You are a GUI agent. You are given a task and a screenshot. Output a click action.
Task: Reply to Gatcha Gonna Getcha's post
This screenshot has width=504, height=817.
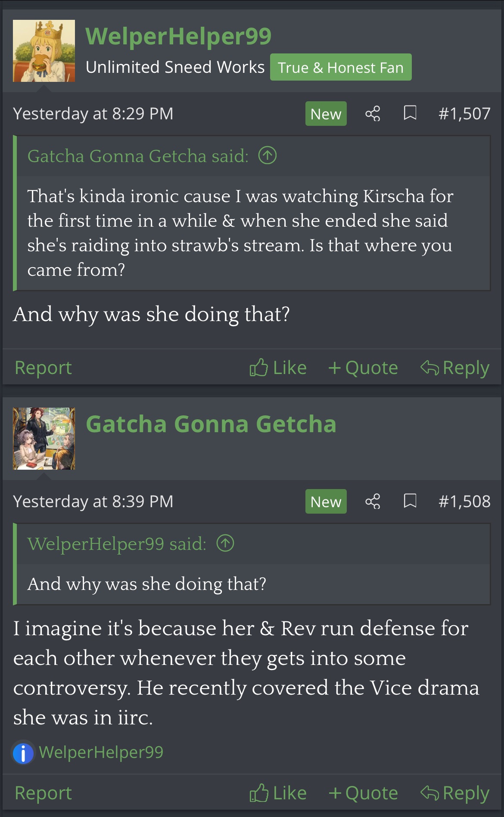point(455,793)
